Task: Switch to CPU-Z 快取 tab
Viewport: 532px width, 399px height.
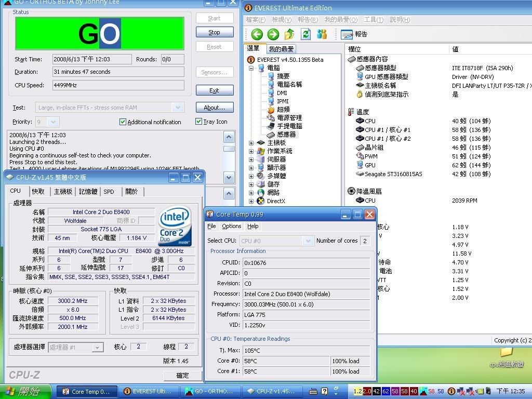Action: (x=38, y=192)
